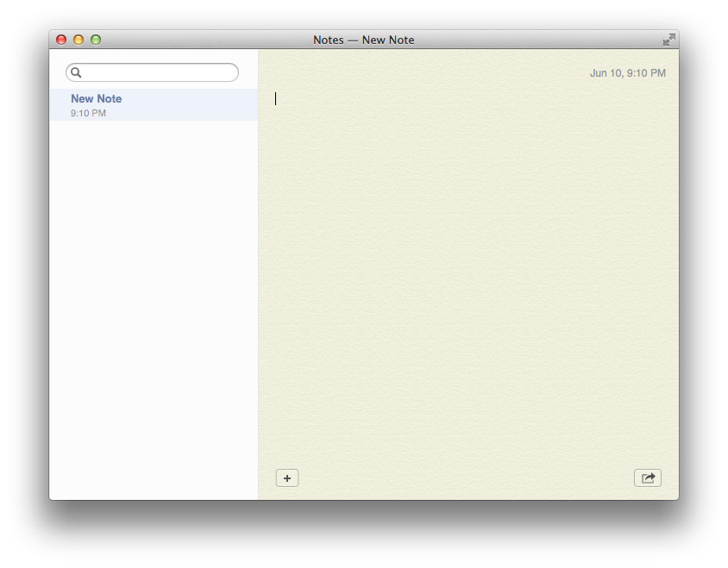Close the Notes window with the red button
This screenshot has height=568, width=728.
point(61,40)
